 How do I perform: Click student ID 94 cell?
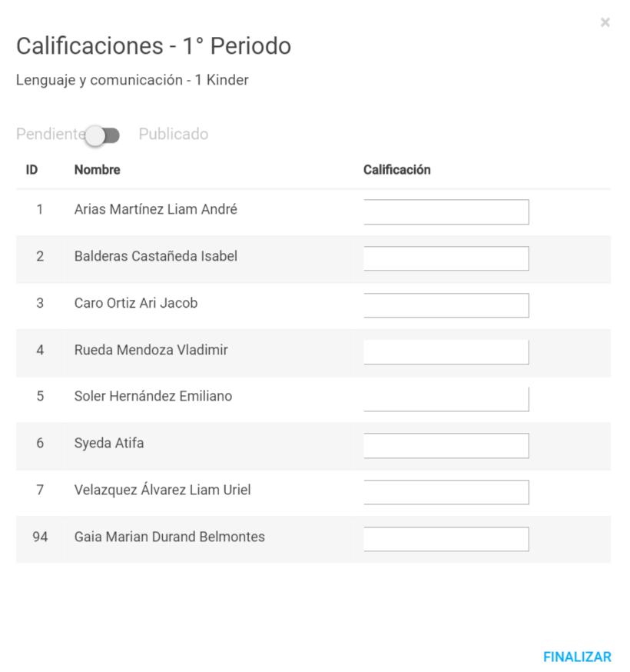tap(40, 537)
